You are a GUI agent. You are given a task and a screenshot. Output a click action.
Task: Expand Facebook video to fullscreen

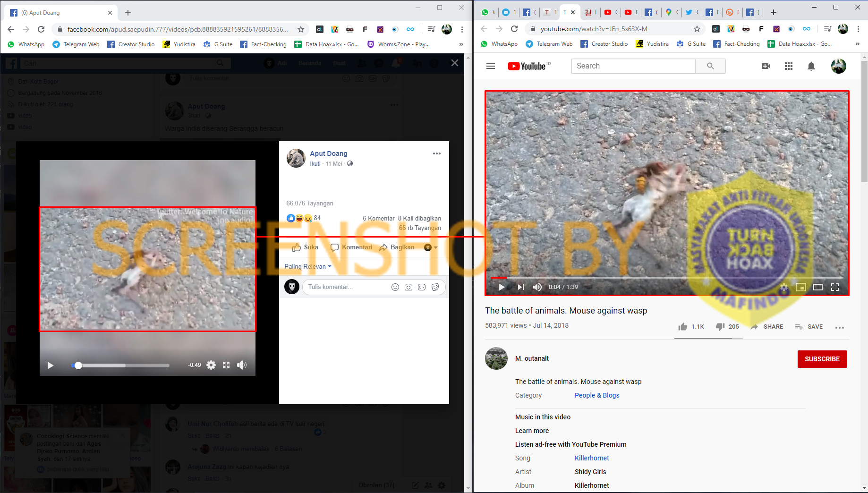[226, 365]
